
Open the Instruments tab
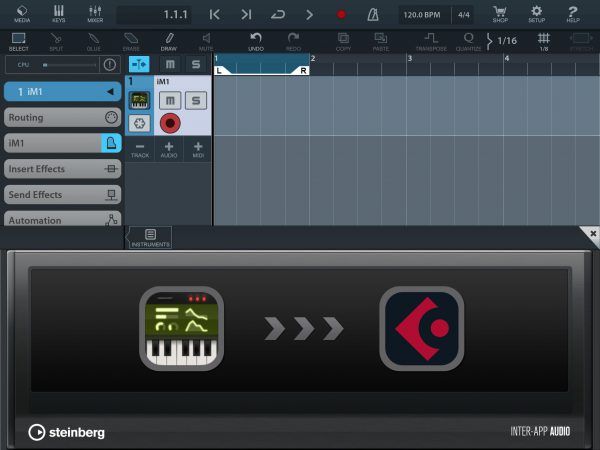coord(150,237)
